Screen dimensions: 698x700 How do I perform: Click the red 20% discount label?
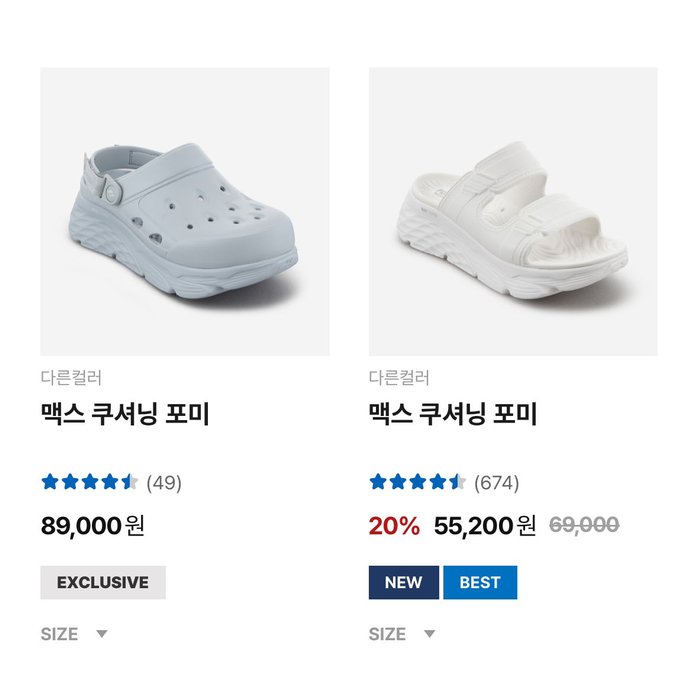394,525
